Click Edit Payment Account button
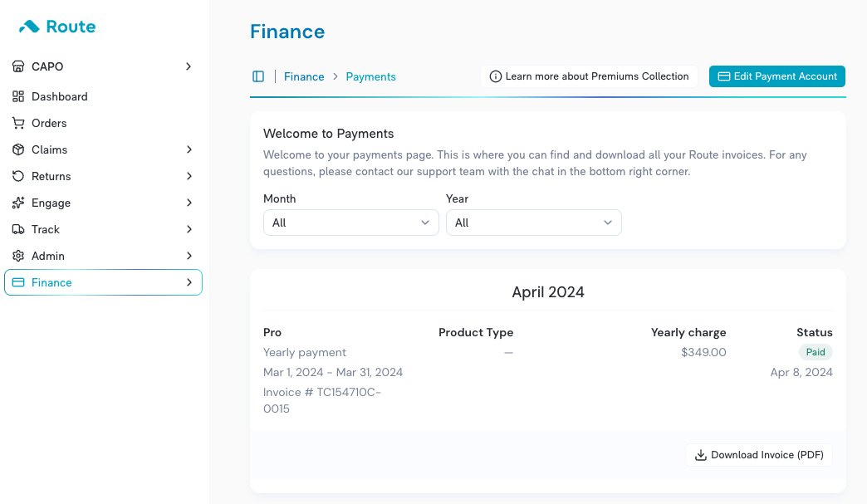Viewport: 867px width, 504px height. (x=776, y=76)
